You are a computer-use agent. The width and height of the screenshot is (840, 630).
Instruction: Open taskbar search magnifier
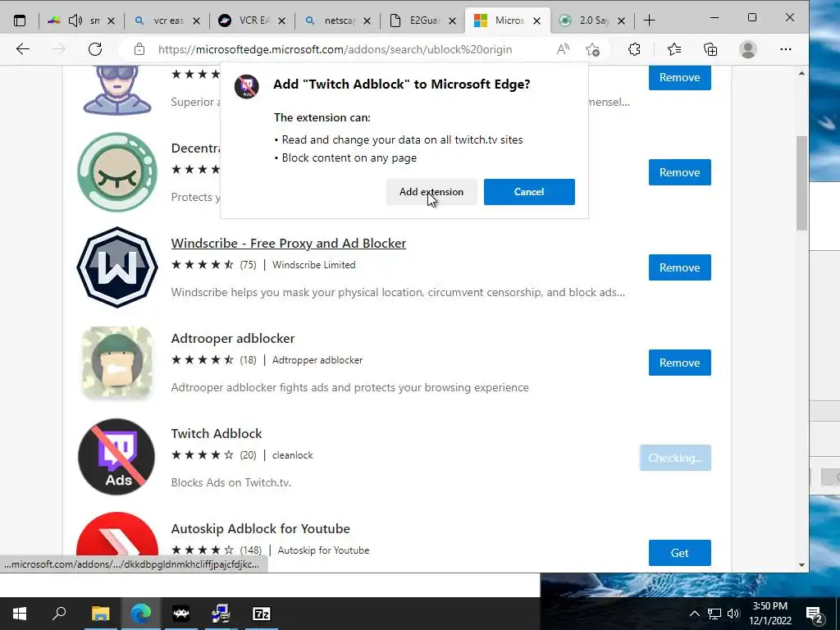point(59,613)
